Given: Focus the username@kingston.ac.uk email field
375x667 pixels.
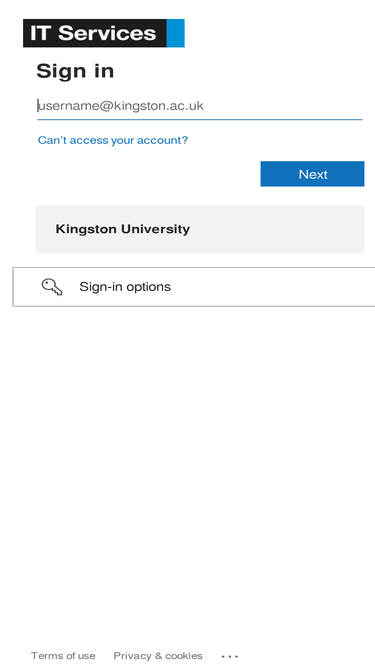Looking at the screenshot, I should tap(200, 105).
